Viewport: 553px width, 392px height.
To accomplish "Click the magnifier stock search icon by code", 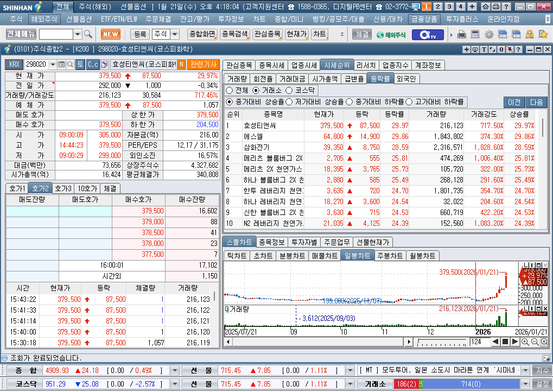I will (x=70, y=64).
